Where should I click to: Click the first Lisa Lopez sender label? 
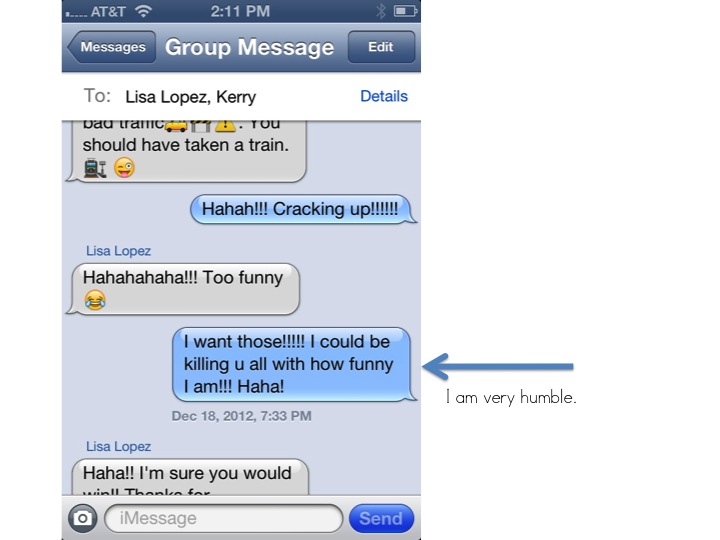click(118, 251)
